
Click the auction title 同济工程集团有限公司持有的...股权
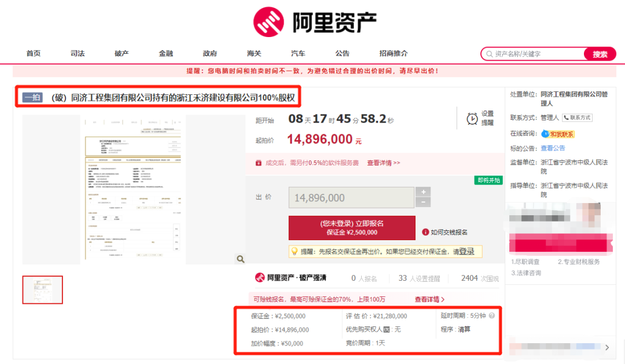173,98
